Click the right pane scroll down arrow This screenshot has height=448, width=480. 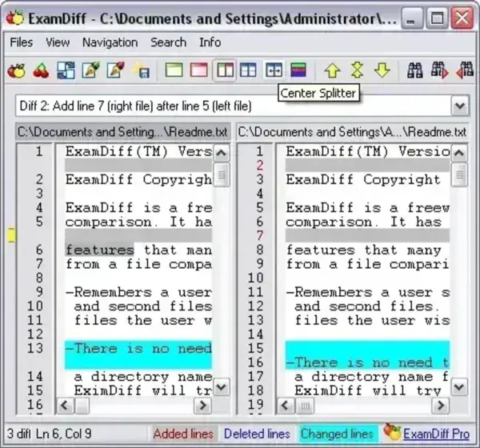(x=459, y=387)
